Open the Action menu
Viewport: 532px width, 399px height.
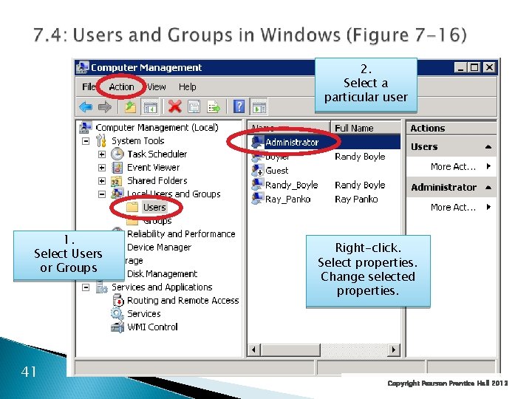point(121,87)
